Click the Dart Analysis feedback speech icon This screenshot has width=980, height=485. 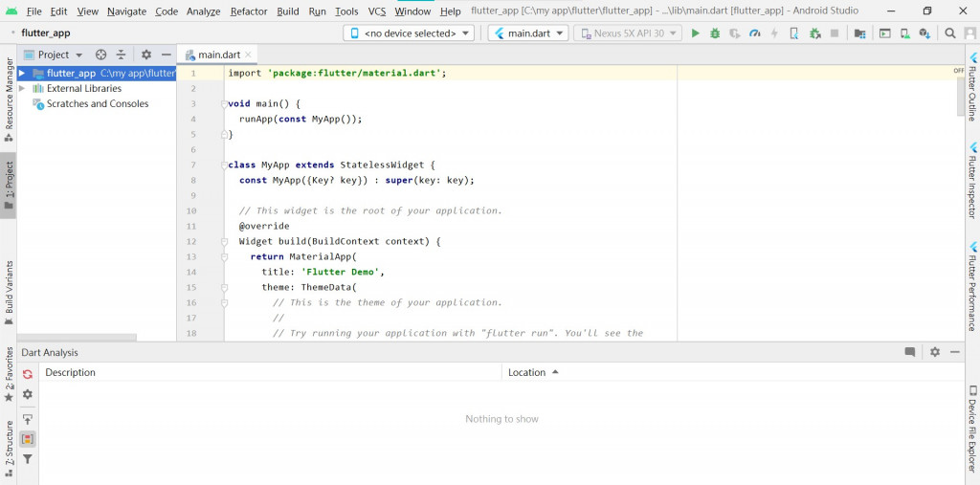click(x=910, y=352)
